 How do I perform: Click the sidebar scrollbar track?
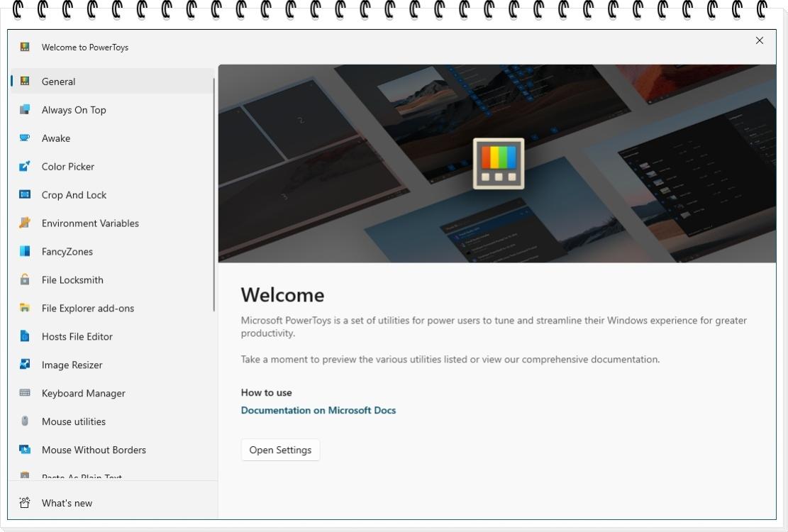click(x=214, y=213)
